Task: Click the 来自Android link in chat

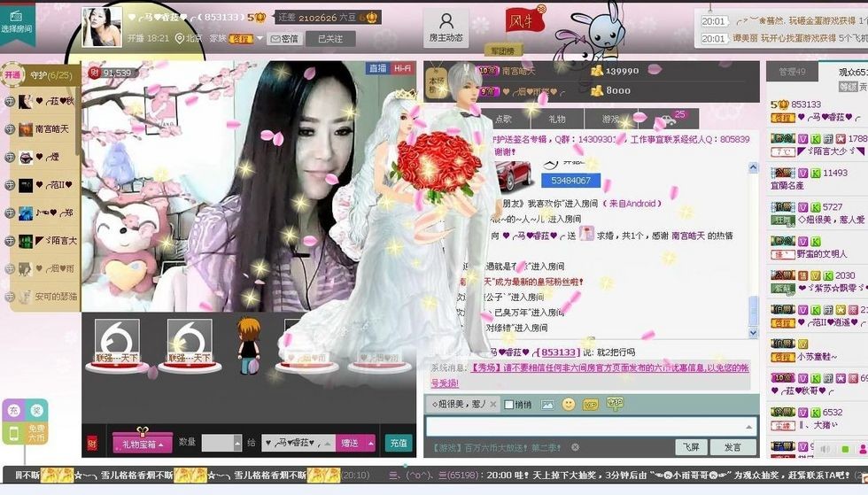Action: coord(632,203)
